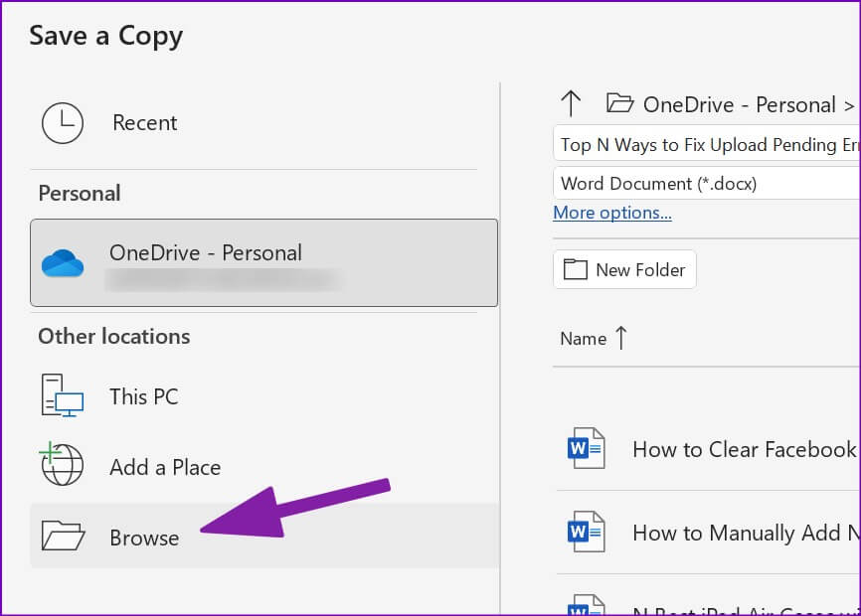Click Browse to pick a folder
Image resolution: width=861 pixels, height=616 pixels.
[x=264, y=536]
